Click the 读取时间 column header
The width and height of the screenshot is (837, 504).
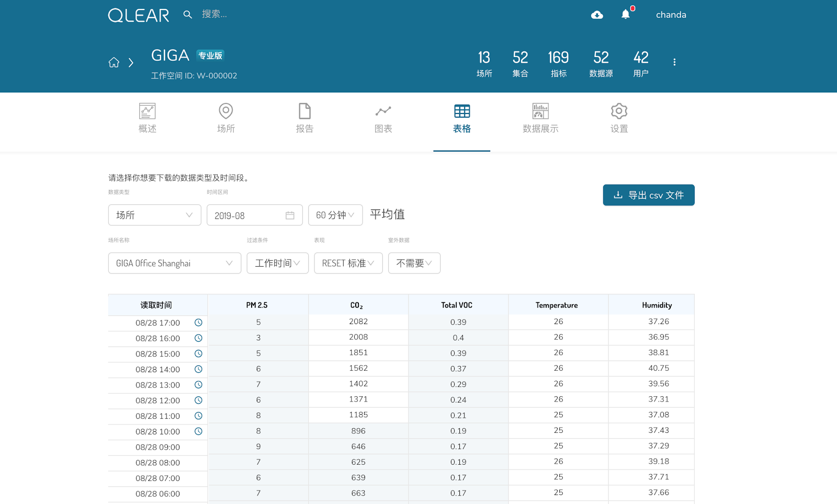point(157,305)
